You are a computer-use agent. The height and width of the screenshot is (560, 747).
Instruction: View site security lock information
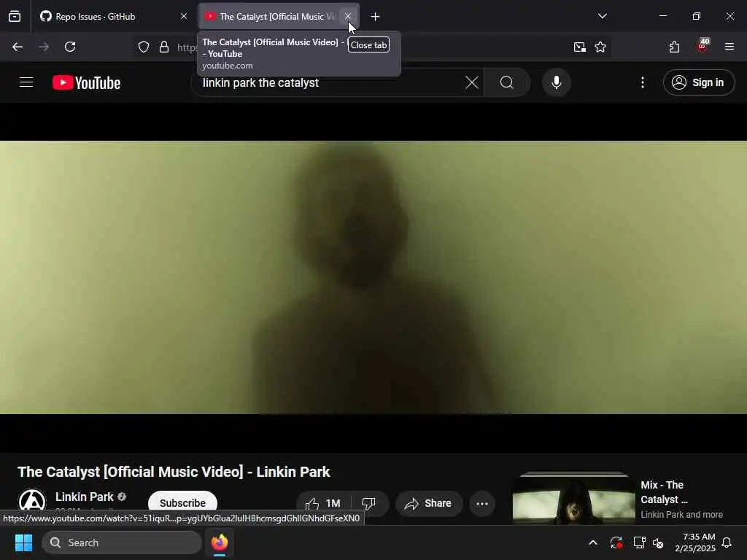pyautogui.click(x=164, y=47)
